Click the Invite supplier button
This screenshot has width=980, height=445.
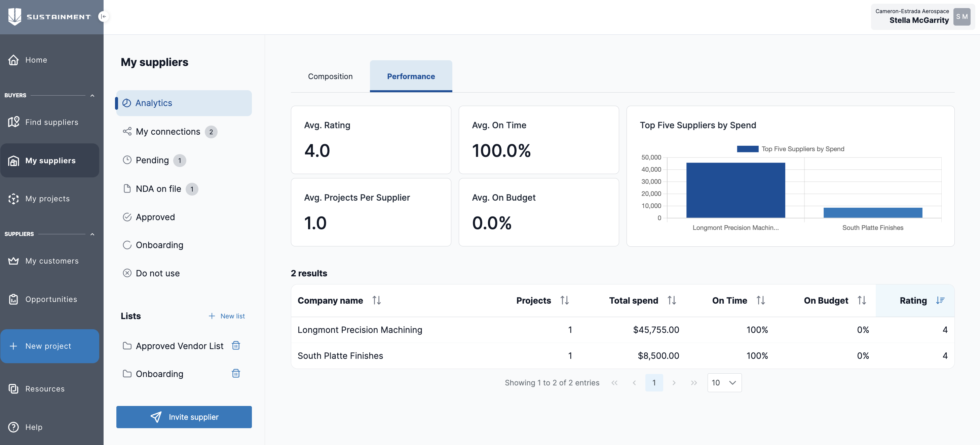(184, 417)
